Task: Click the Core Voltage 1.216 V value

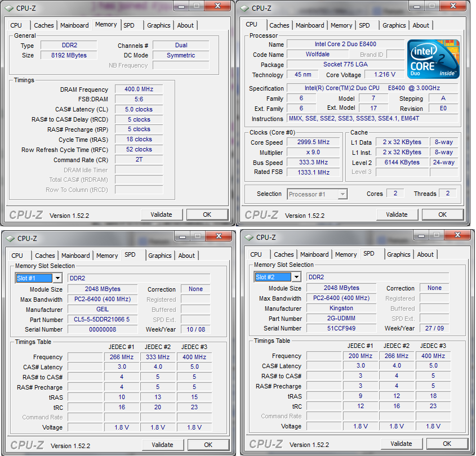Action: click(x=385, y=75)
